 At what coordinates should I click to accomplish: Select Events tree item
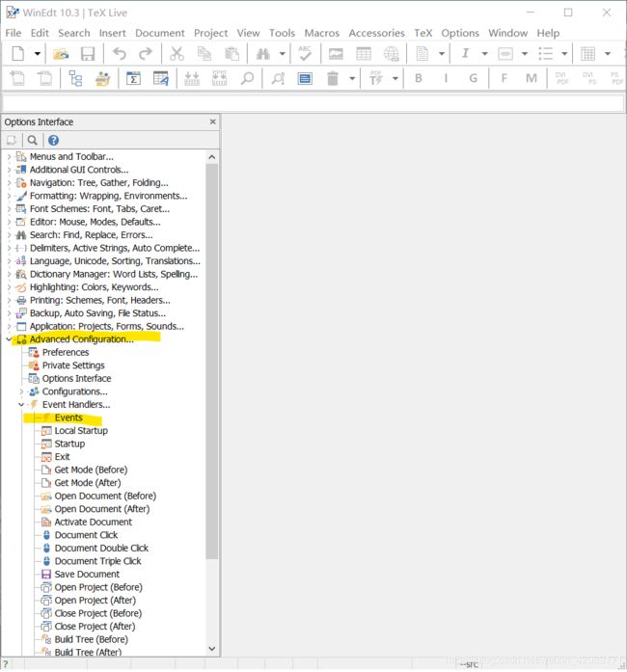pyautogui.click(x=68, y=417)
